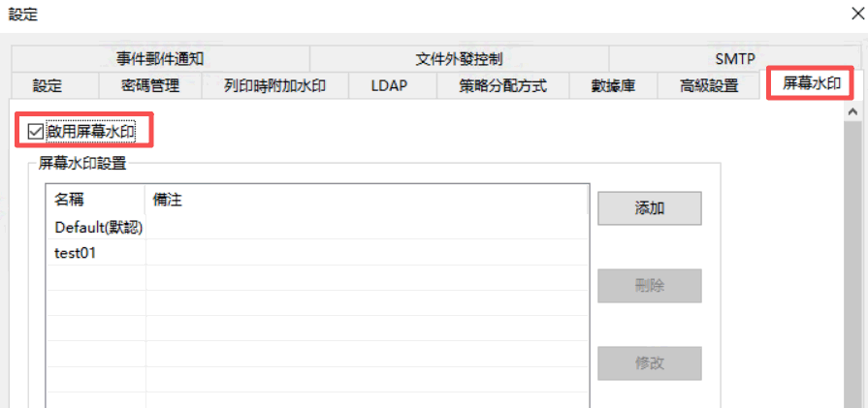The height and width of the screenshot is (408, 868).
Task: Open the 高級設置 tab
Action: click(x=709, y=85)
